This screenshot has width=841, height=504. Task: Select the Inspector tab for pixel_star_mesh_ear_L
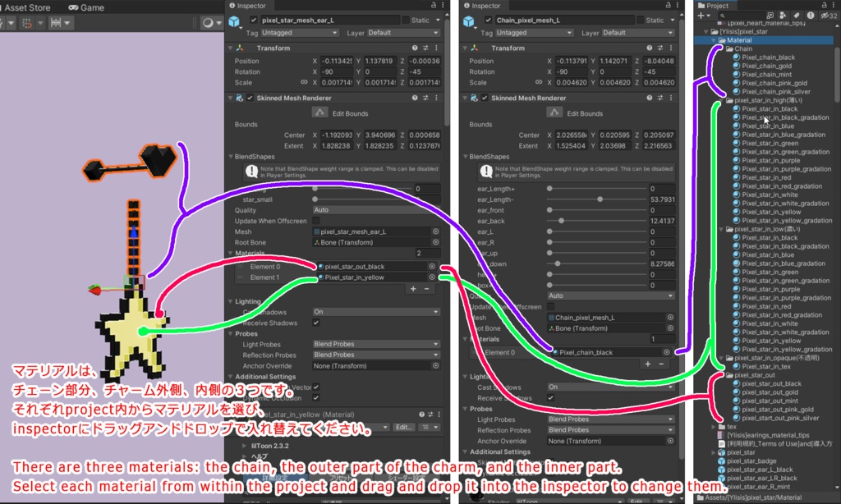247,6
